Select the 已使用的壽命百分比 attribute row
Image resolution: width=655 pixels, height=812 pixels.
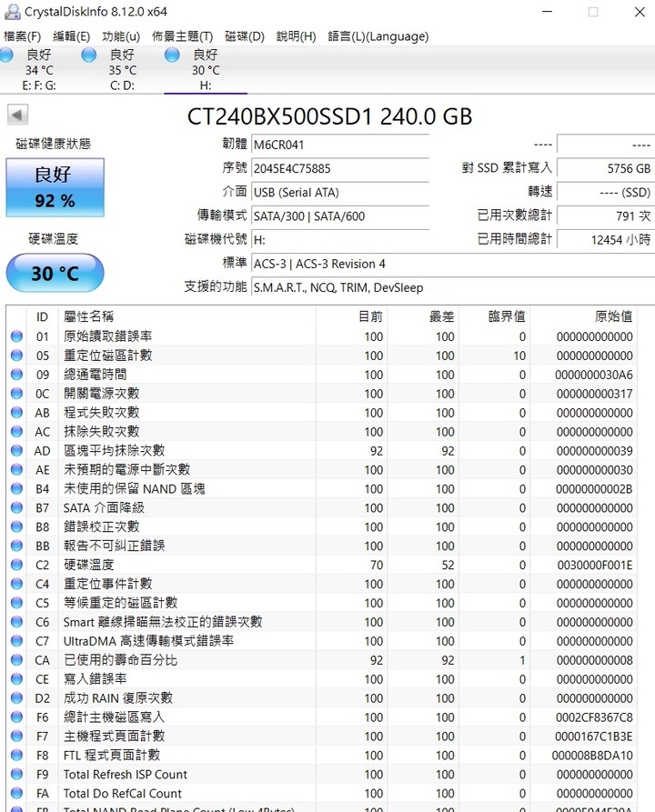coord(322,660)
